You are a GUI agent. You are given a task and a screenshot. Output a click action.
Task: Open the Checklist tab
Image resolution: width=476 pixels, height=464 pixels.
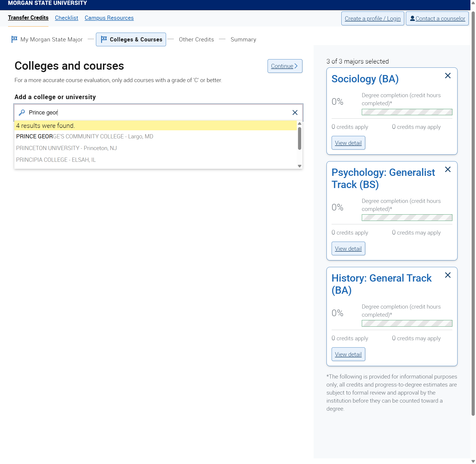tap(66, 18)
